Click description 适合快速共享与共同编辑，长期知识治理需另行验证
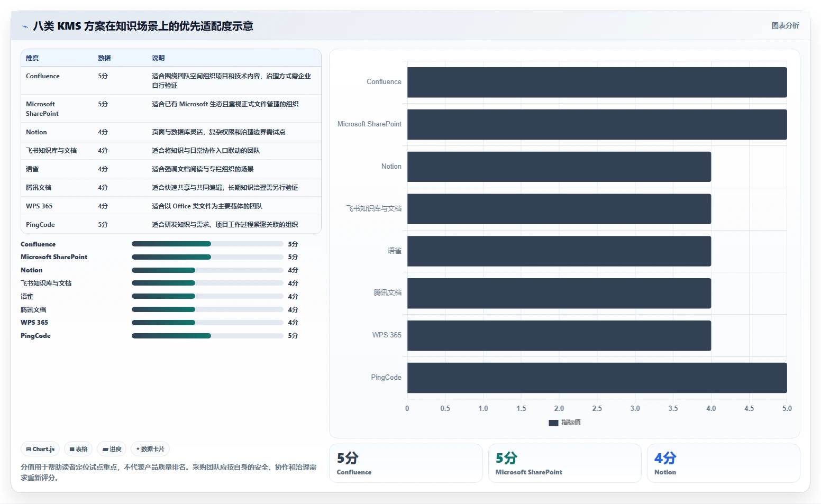The width and height of the screenshot is (821, 504). pos(225,188)
